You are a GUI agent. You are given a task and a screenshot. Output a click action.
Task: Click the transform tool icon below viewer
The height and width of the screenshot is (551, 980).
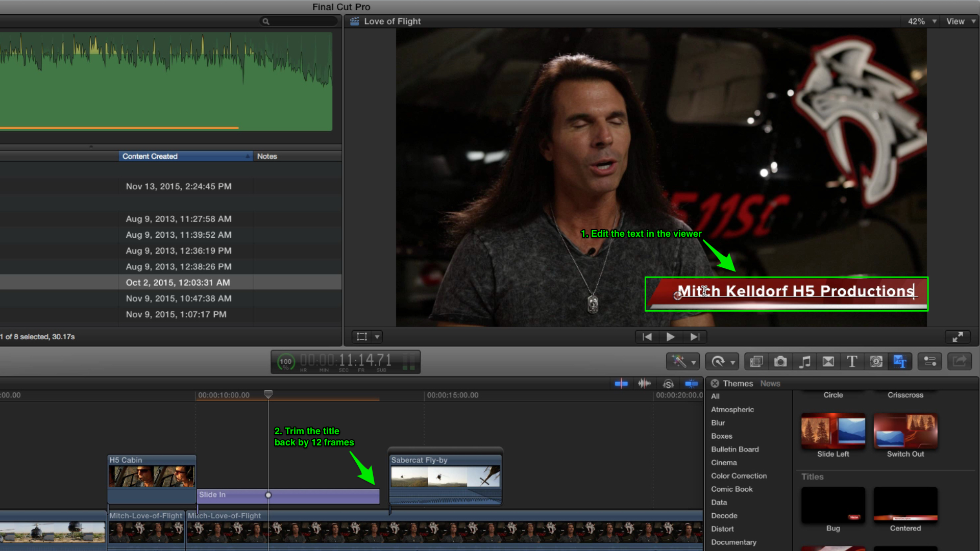(362, 337)
